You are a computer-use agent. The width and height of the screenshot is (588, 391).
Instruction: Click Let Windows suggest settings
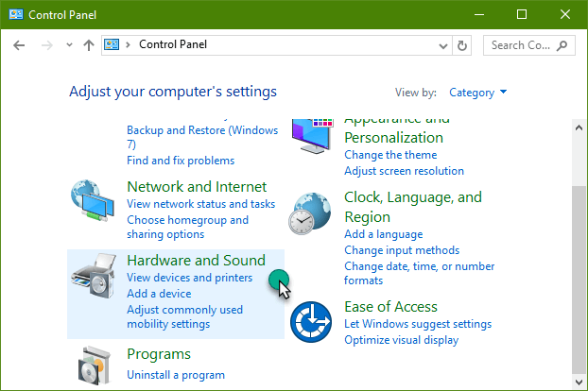tap(418, 324)
